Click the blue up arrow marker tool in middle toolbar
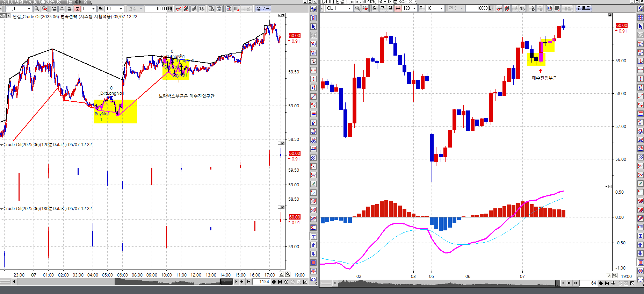 tap(313, 245)
